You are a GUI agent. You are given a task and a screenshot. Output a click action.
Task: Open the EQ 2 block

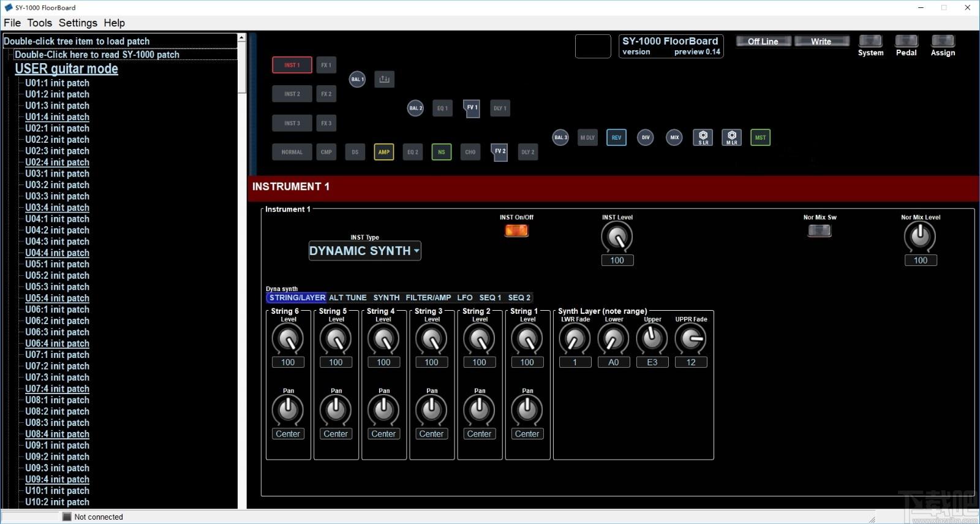click(x=413, y=152)
